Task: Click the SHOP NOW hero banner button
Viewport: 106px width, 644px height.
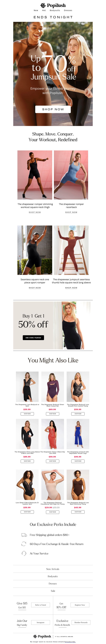Action: 53,109
